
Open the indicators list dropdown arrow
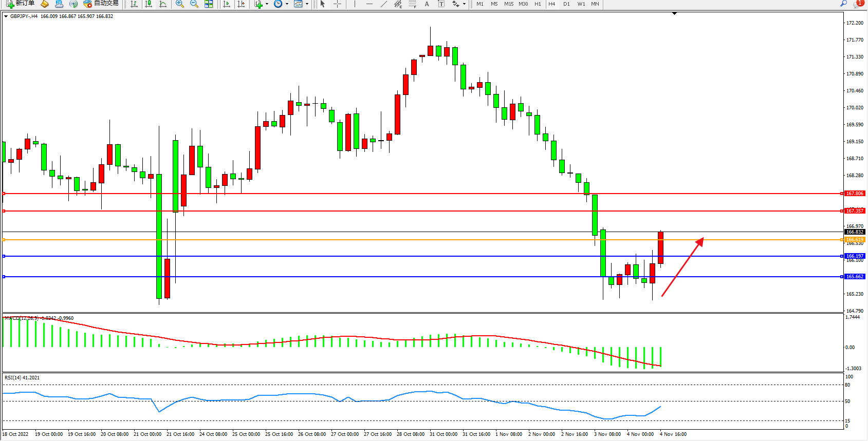(x=267, y=4)
